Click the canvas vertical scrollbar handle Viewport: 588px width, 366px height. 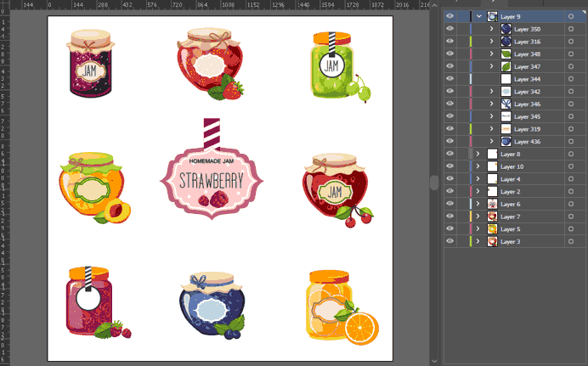pyautogui.click(x=434, y=183)
